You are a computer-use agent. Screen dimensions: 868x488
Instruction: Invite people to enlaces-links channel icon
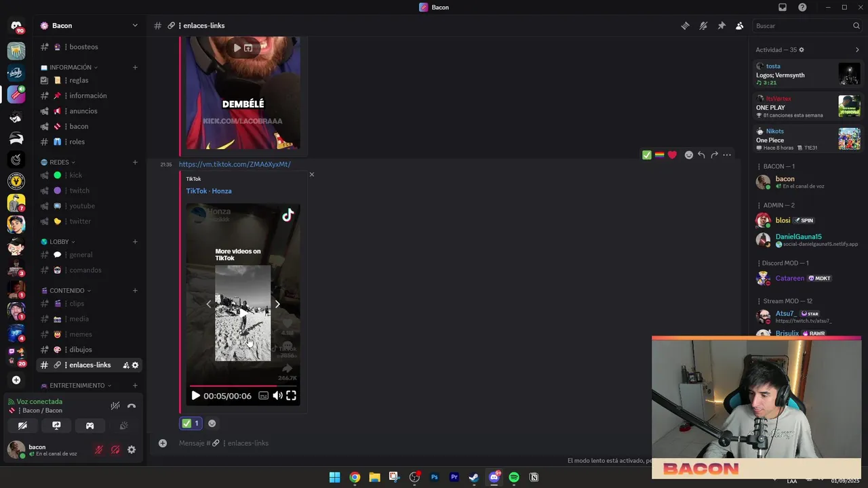coord(126,365)
